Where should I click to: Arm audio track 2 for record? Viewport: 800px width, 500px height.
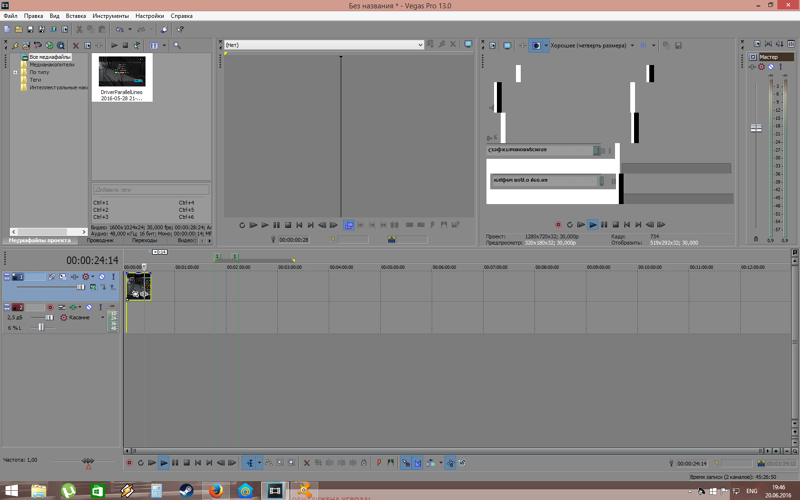(x=50, y=307)
